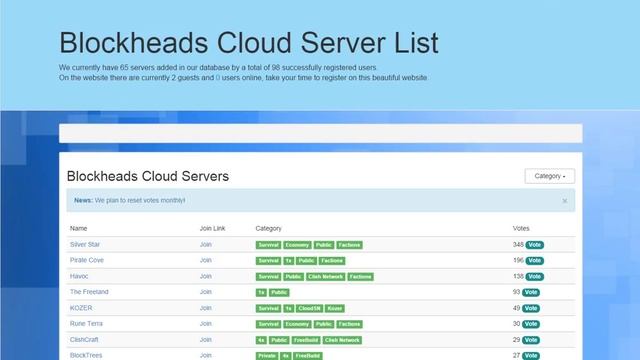640x360 pixels.
Task: Click the 1x tag on The Freeland
Action: pyautogui.click(x=261, y=293)
